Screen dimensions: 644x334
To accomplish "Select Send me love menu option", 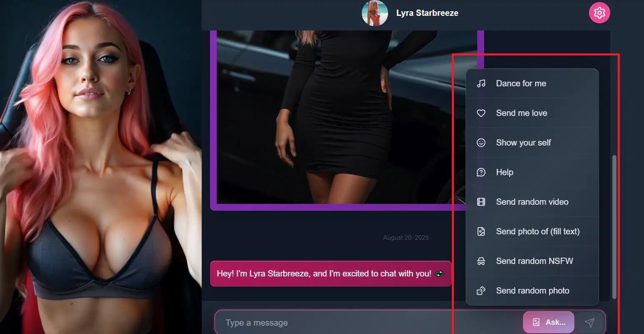I will click(521, 113).
